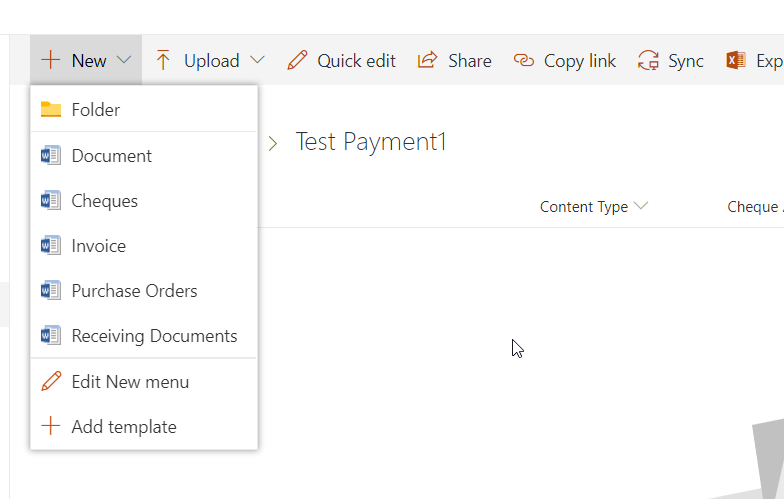Click the breadcrumb chevron before Test Payment1
Image resolution: width=784 pixels, height=499 pixels.
[272, 144]
